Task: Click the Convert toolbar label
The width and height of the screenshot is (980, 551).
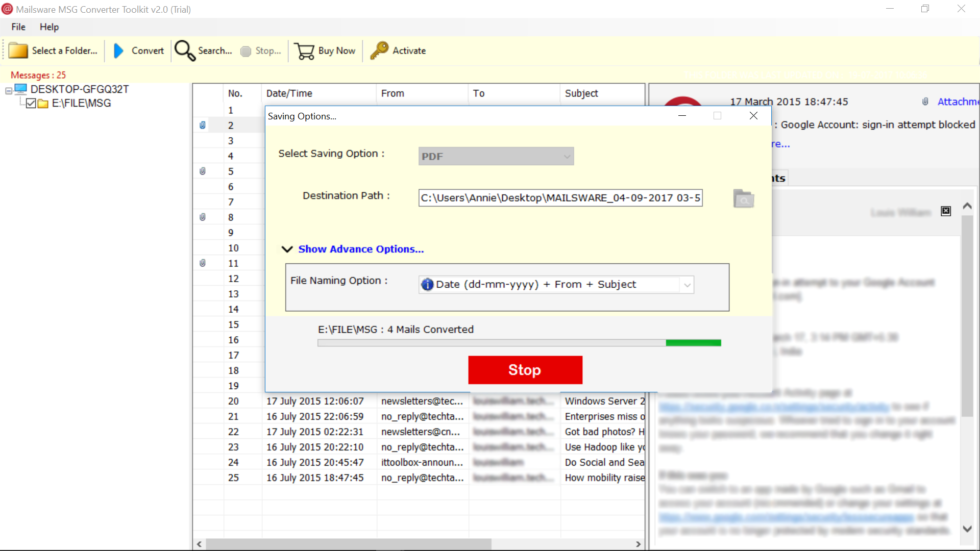Action: point(148,51)
